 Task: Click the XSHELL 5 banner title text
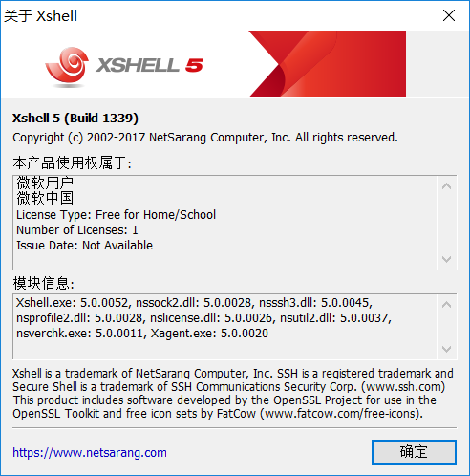[149, 65]
